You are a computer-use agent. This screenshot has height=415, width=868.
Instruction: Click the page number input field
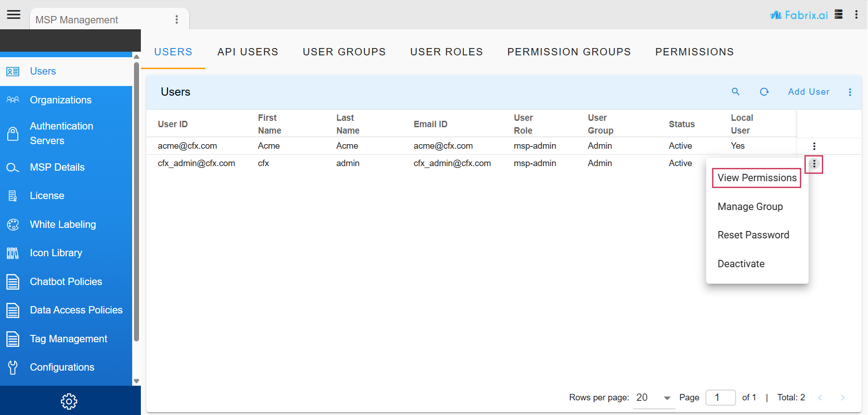point(720,397)
